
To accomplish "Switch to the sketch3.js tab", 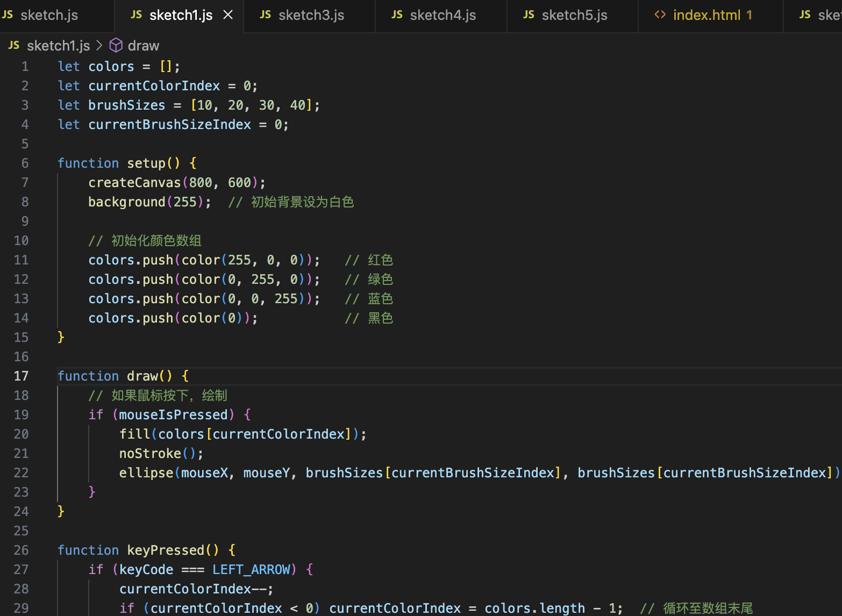I will click(x=309, y=15).
